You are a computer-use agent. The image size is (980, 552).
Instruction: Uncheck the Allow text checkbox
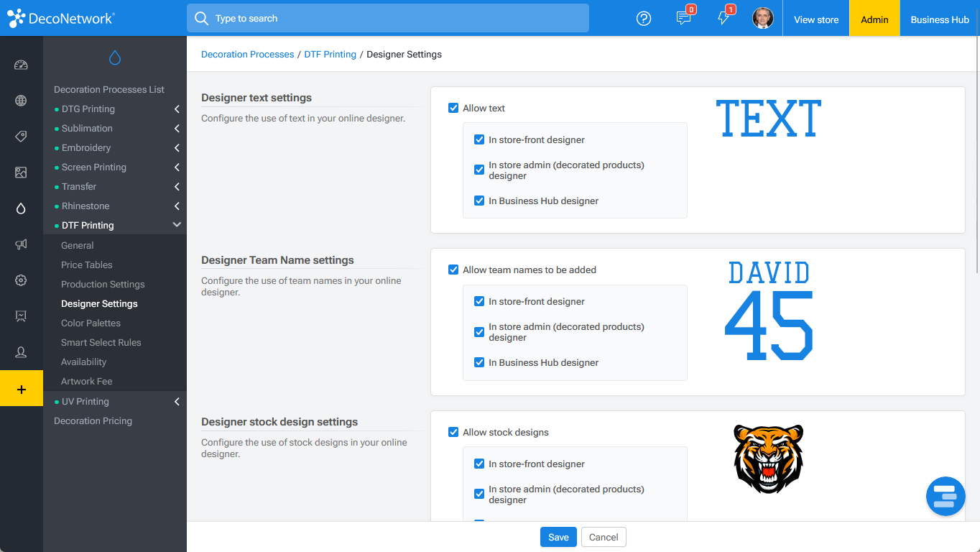[x=453, y=108]
